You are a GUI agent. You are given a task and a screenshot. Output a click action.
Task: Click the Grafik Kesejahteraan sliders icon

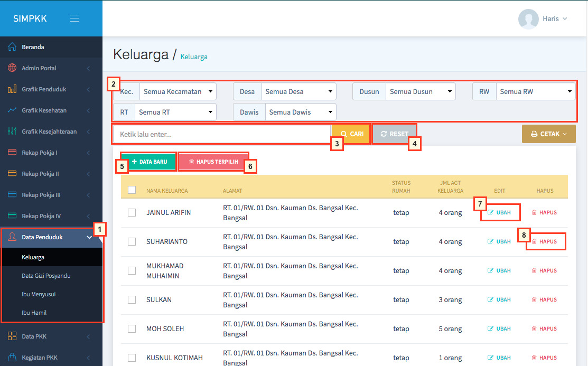point(12,132)
